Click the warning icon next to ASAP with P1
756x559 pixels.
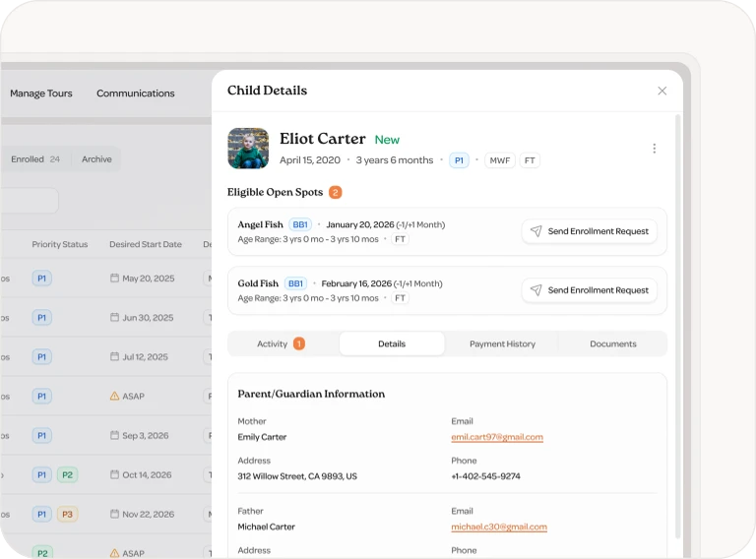point(114,396)
